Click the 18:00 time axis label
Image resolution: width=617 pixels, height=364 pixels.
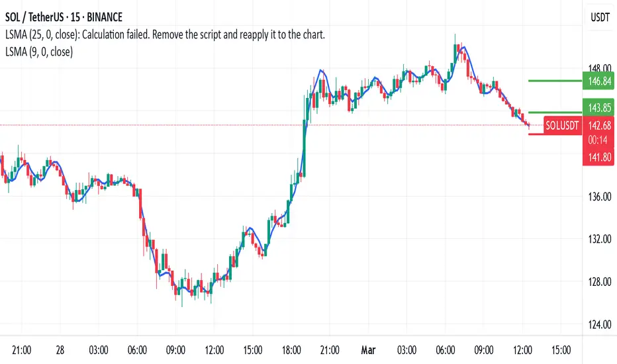[x=291, y=350]
